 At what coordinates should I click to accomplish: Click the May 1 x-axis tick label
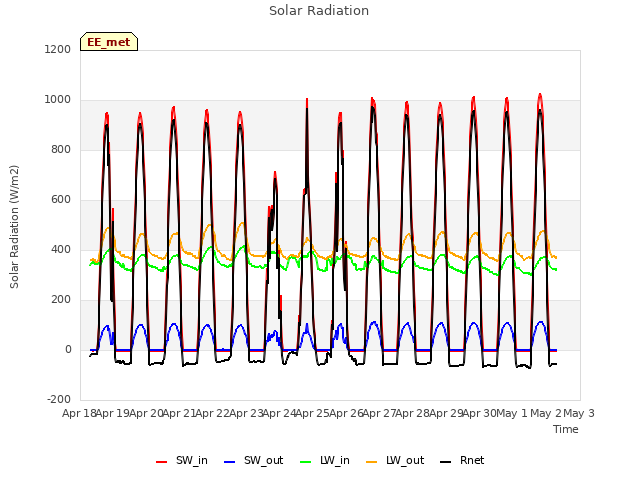click(x=512, y=413)
